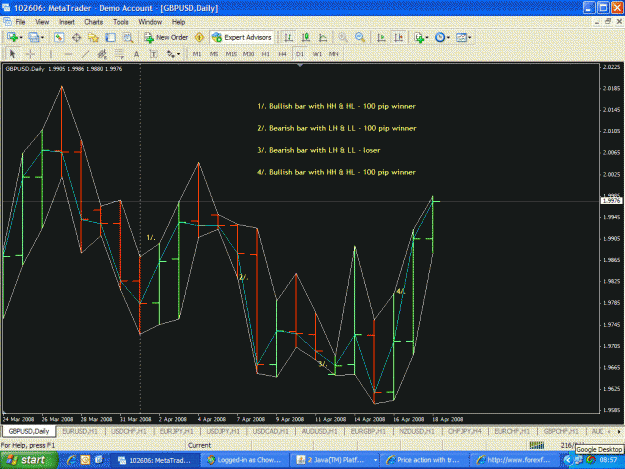Click the connection status bars indicator
The image size is (625, 469).
click(x=537, y=445)
